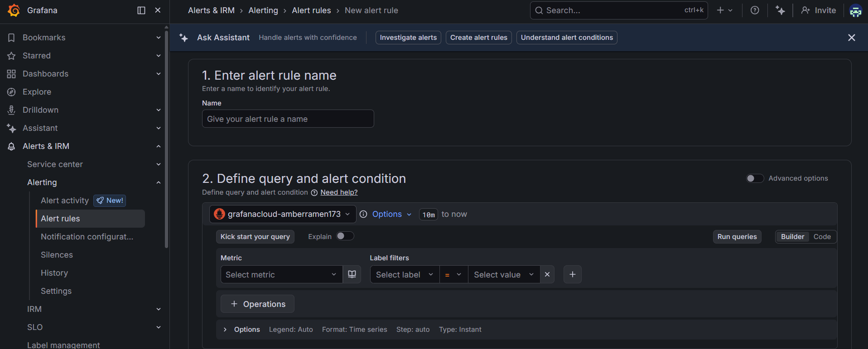Viewport: 868px width, 349px height.
Task: Open the Need help? link
Action: click(x=339, y=192)
